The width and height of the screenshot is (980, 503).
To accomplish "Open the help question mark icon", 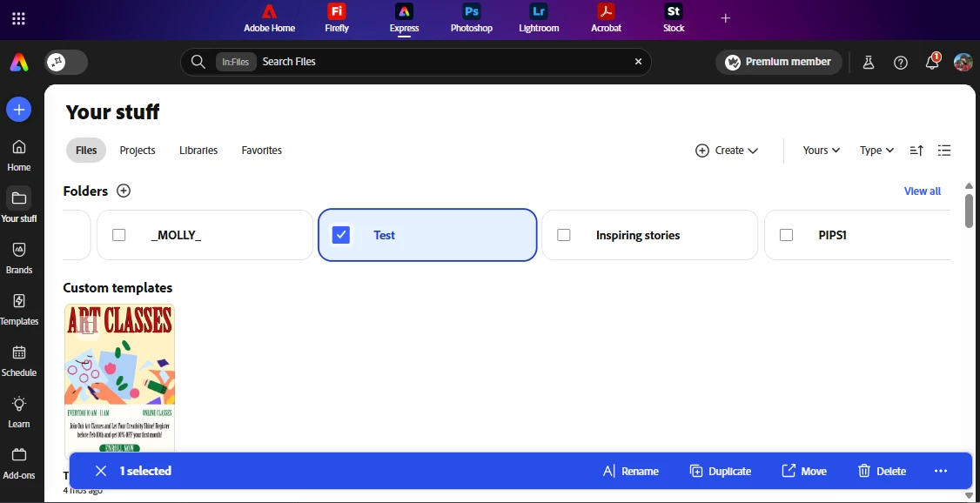I will [901, 62].
